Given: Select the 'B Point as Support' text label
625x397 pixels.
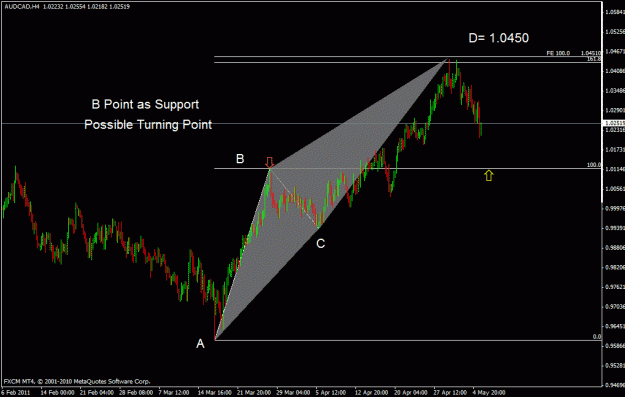Looking at the screenshot, I should pos(145,104).
